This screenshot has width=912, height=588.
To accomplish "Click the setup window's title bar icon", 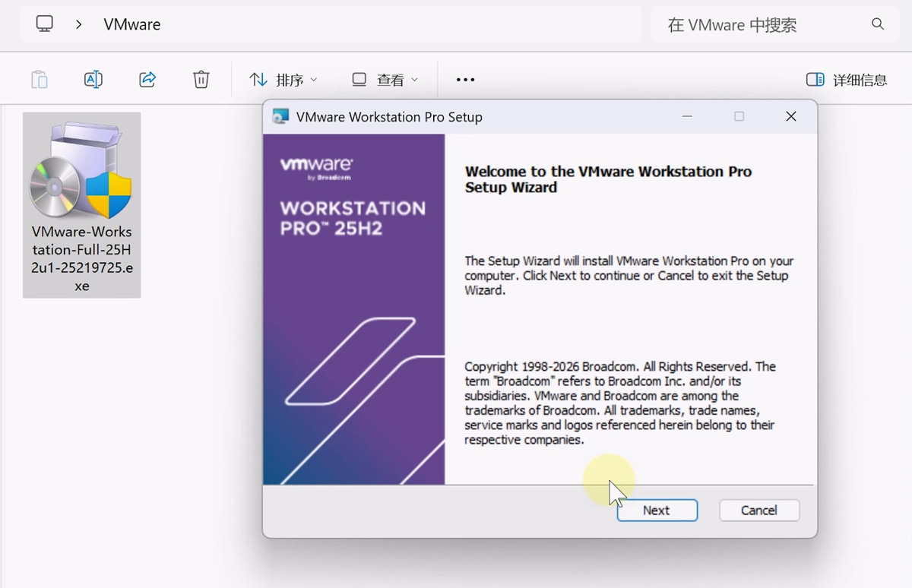I will click(x=280, y=117).
